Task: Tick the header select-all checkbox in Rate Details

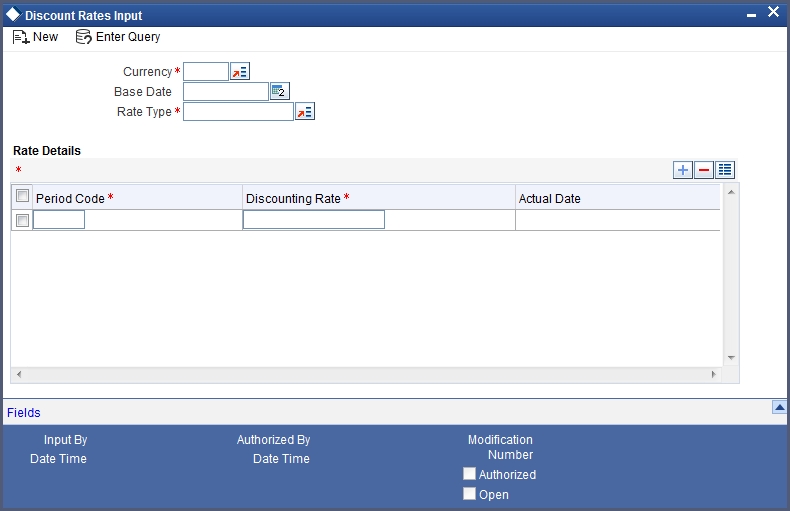Action: click(22, 196)
